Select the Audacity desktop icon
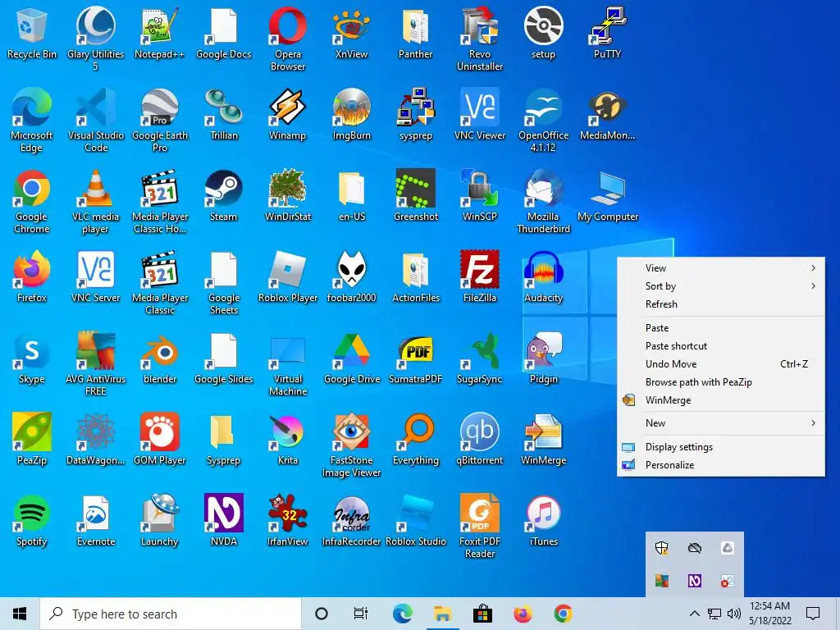Image resolution: width=840 pixels, height=630 pixels. 543,277
